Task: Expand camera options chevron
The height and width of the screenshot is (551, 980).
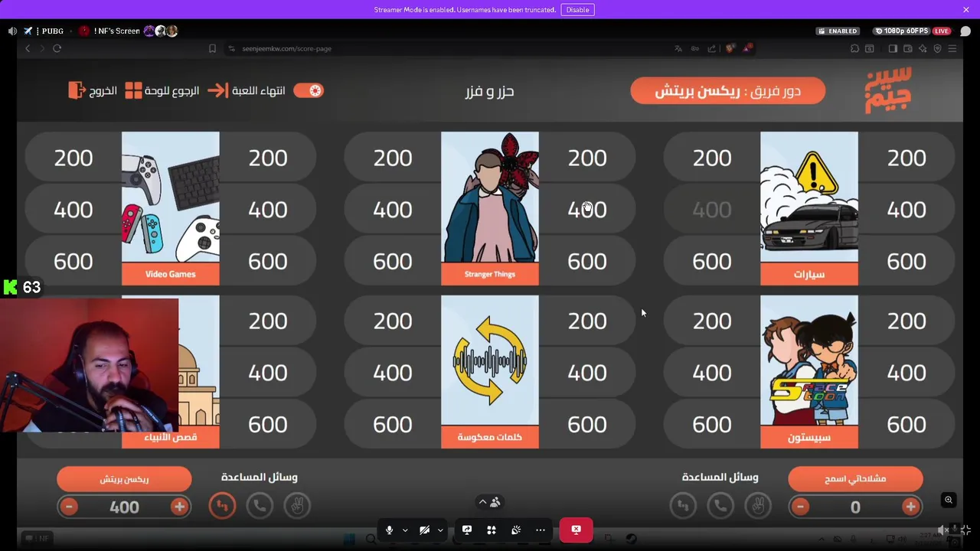Action: tap(440, 530)
